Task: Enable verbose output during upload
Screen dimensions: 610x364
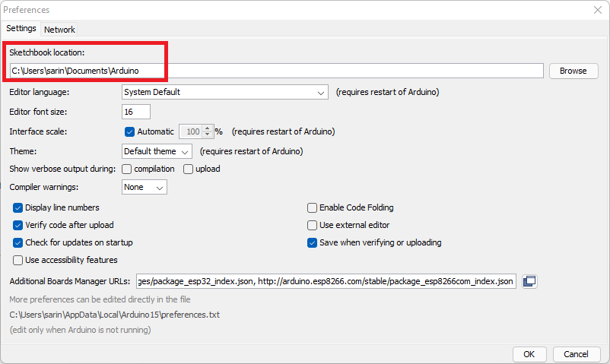Action: [x=188, y=169]
